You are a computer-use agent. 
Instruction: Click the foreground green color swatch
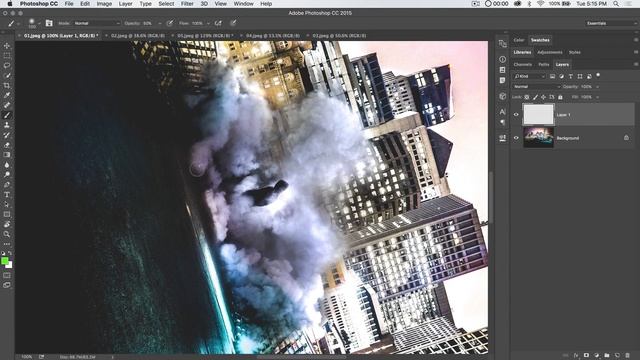(x=5, y=261)
